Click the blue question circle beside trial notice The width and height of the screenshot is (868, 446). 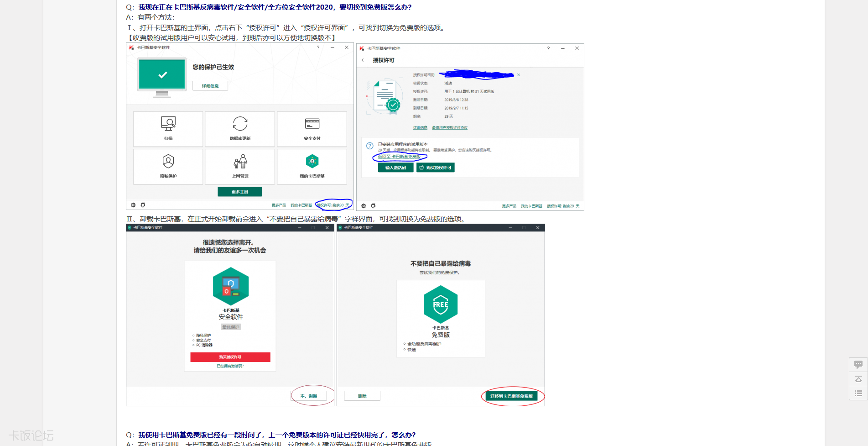coord(370,146)
